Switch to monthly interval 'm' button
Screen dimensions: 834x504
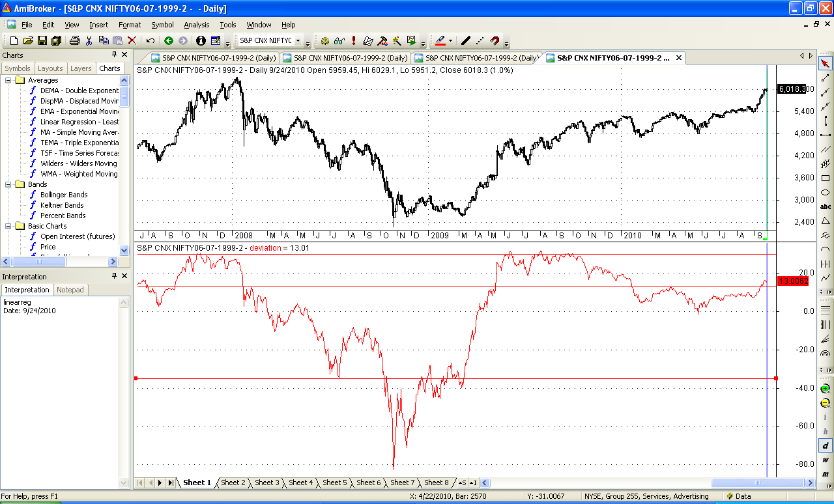point(826,474)
